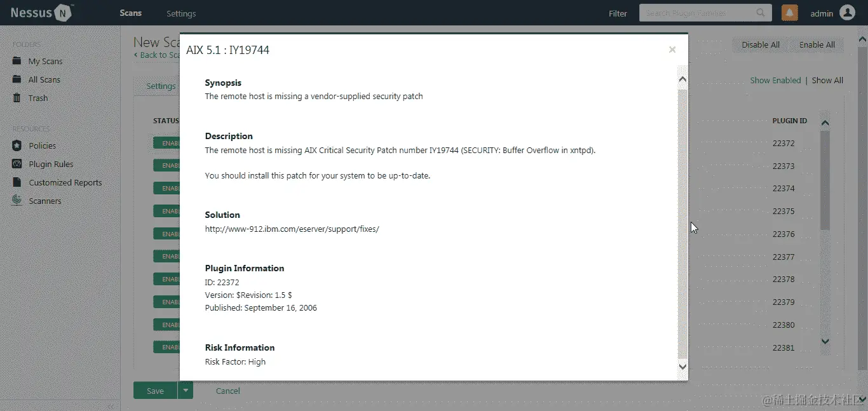Click plugin ID 22376 in list
This screenshot has width=868, height=411.
click(x=783, y=234)
